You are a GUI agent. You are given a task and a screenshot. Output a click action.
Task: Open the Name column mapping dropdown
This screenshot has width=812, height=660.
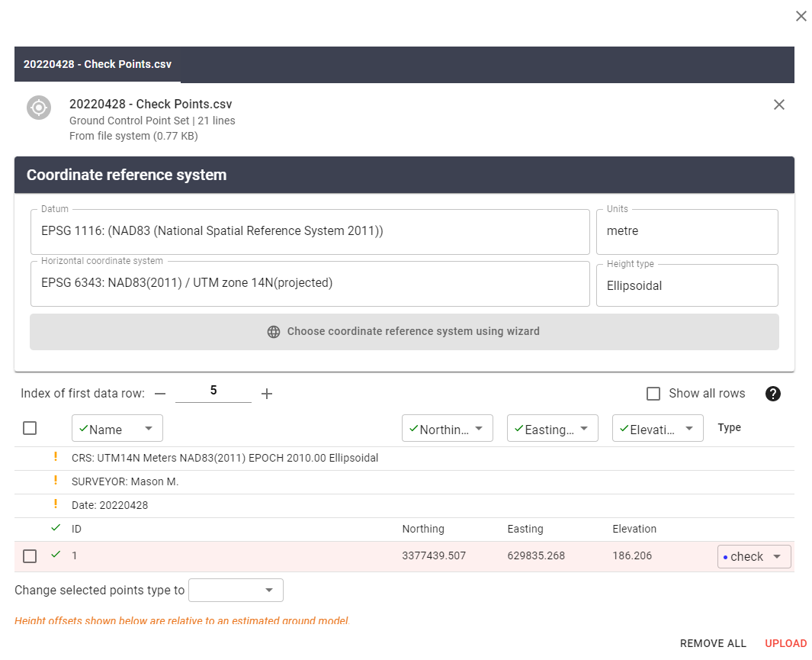click(x=117, y=429)
